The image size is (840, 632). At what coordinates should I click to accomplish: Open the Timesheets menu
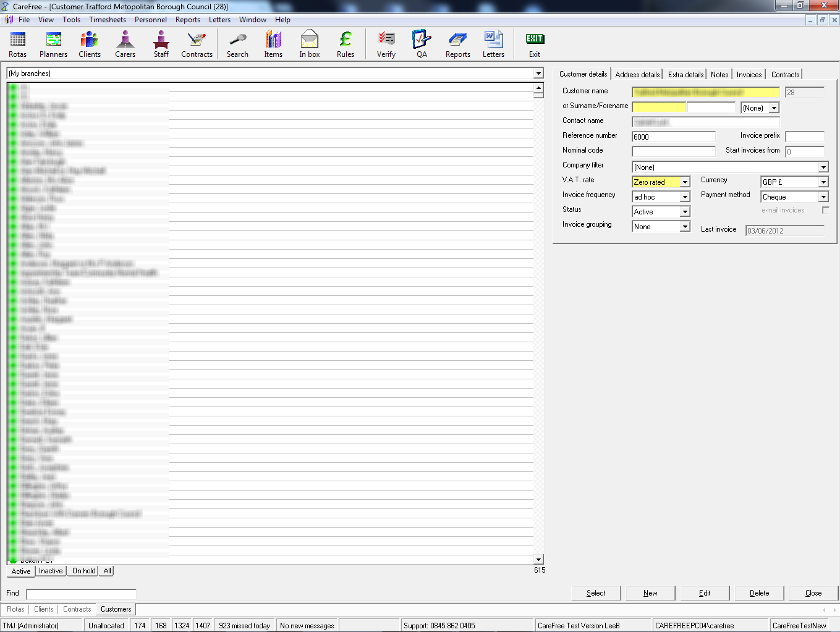pyautogui.click(x=107, y=20)
